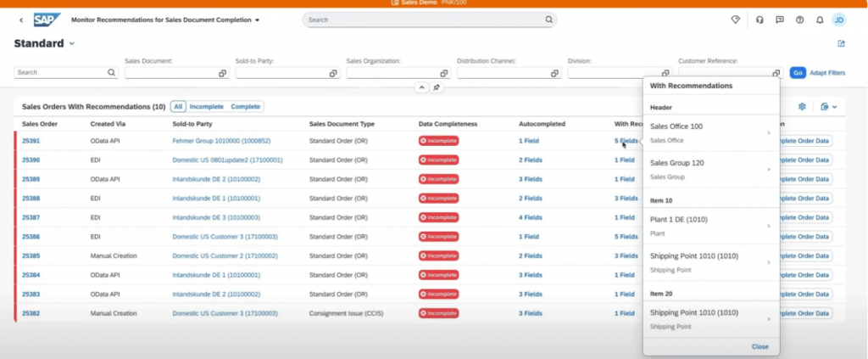Click the export to spreadsheet icon
868x359 pixels.
click(824, 106)
